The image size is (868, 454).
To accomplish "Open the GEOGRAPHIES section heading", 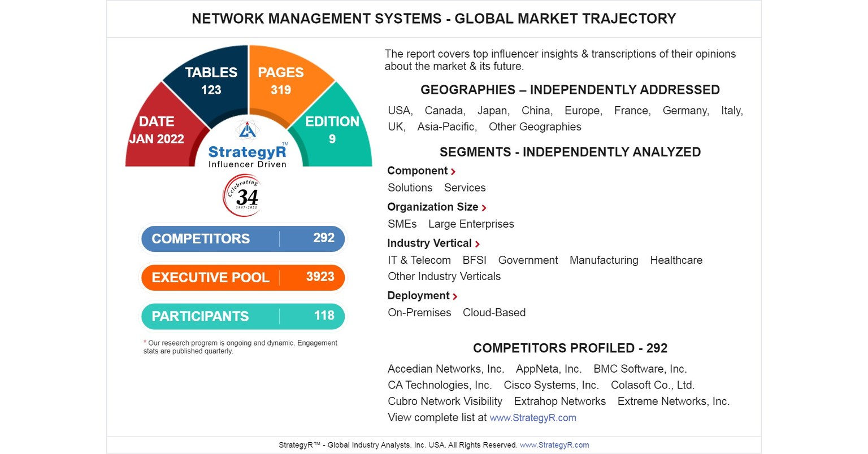I will (570, 89).
